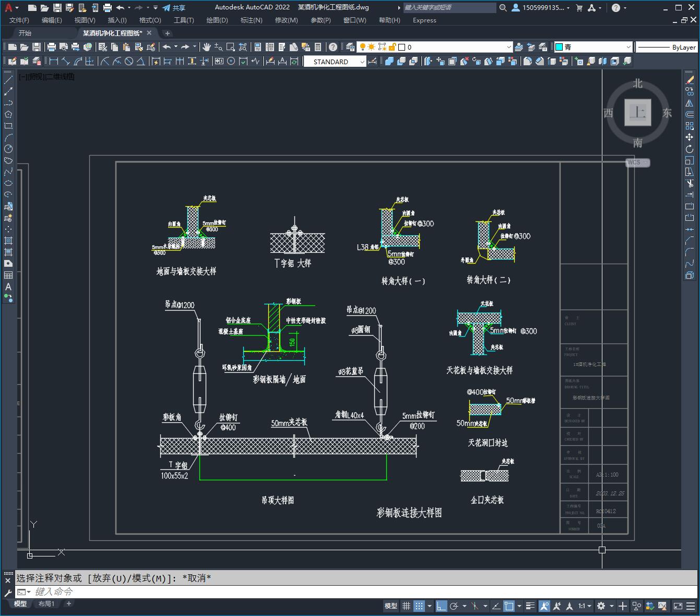Toggle drawing grid display in status bar
Screen dimensions: 700x616
point(407,606)
